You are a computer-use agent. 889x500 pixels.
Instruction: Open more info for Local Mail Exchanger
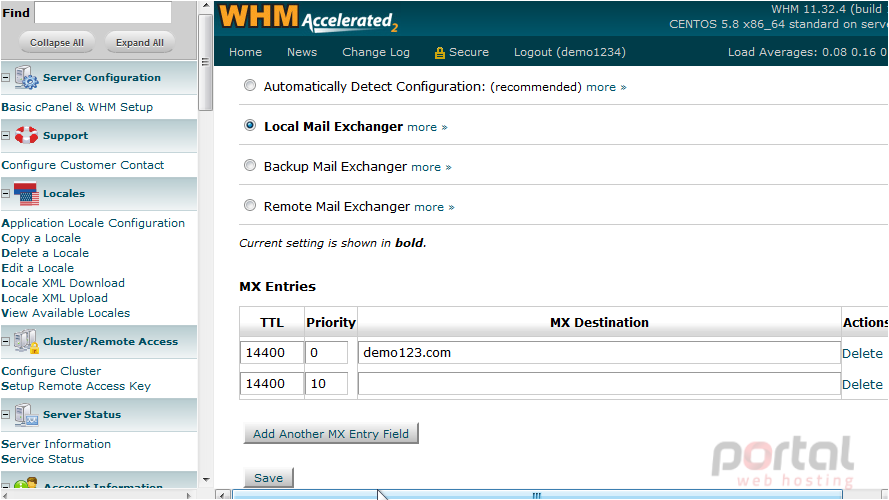click(427, 128)
